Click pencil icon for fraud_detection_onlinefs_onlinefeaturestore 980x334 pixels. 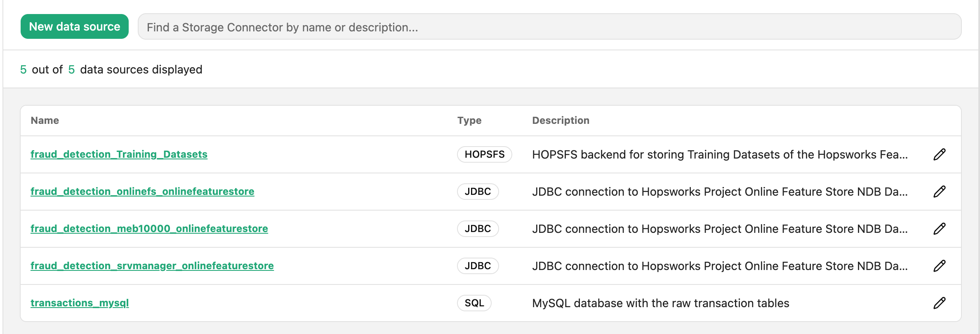pos(939,192)
